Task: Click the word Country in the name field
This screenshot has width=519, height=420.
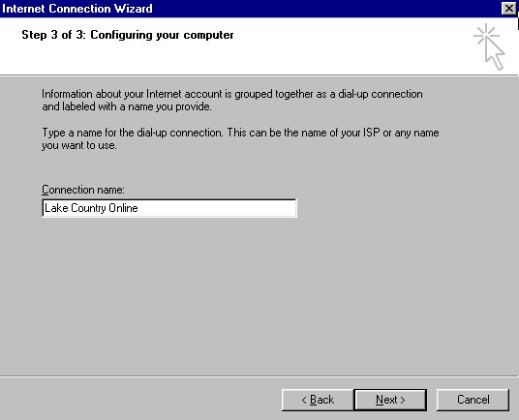Action: 88,208
